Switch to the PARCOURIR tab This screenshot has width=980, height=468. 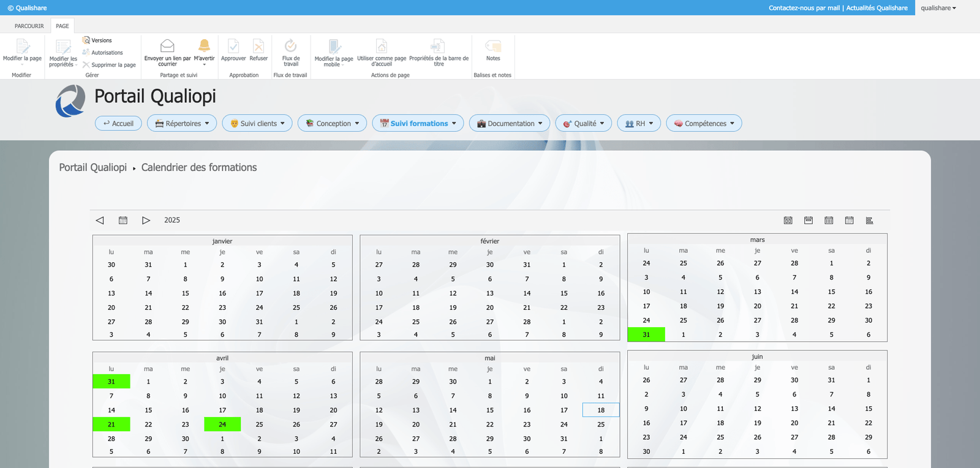(29, 26)
